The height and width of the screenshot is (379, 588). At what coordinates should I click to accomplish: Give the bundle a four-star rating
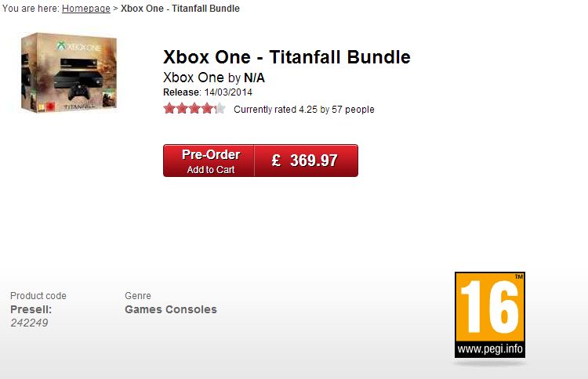(207, 109)
